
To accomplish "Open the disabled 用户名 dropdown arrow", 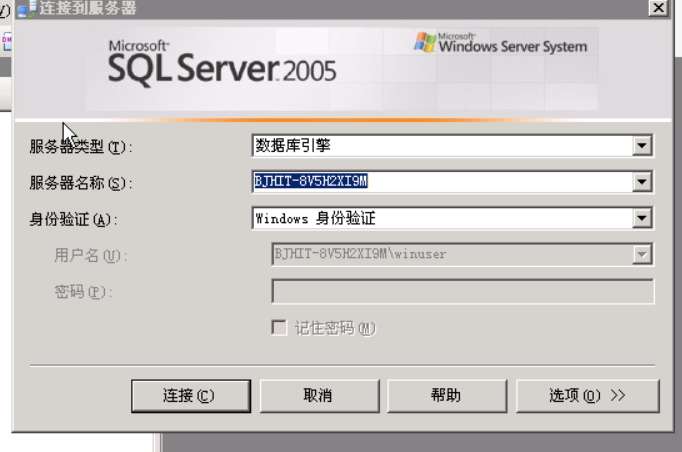I will point(642,254).
